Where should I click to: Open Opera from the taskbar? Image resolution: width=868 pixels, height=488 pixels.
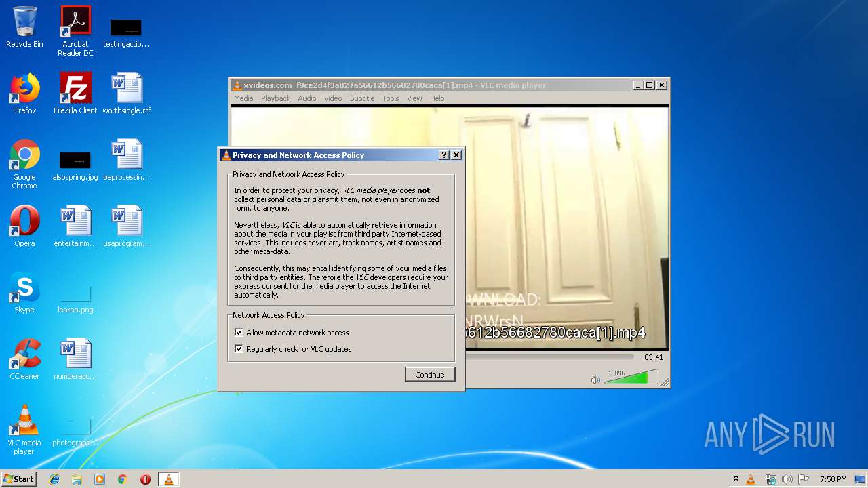point(145,479)
